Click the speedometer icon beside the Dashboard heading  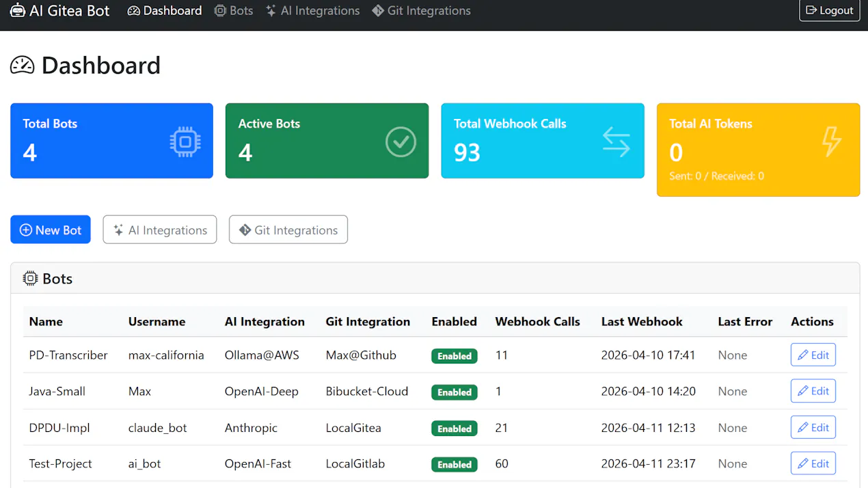pos(22,65)
